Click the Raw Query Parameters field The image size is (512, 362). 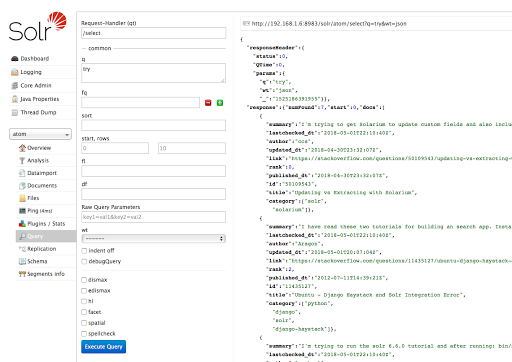pos(153,217)
